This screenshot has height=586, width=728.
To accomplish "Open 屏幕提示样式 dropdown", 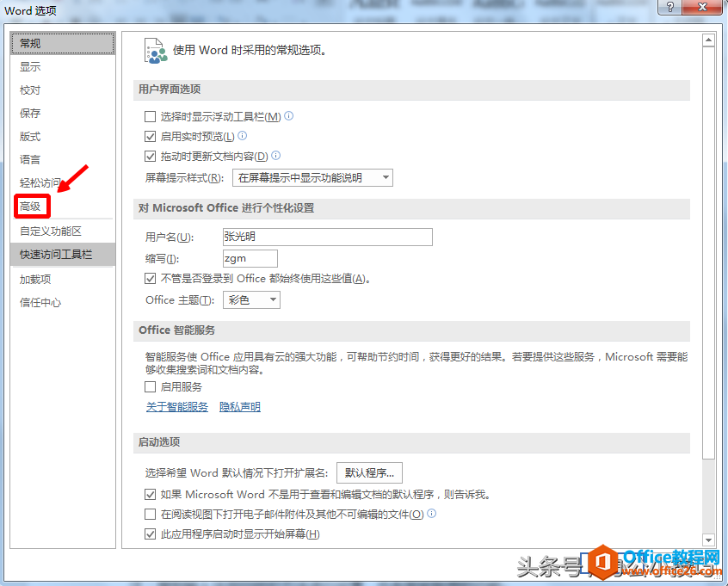I will coord(312,178).
